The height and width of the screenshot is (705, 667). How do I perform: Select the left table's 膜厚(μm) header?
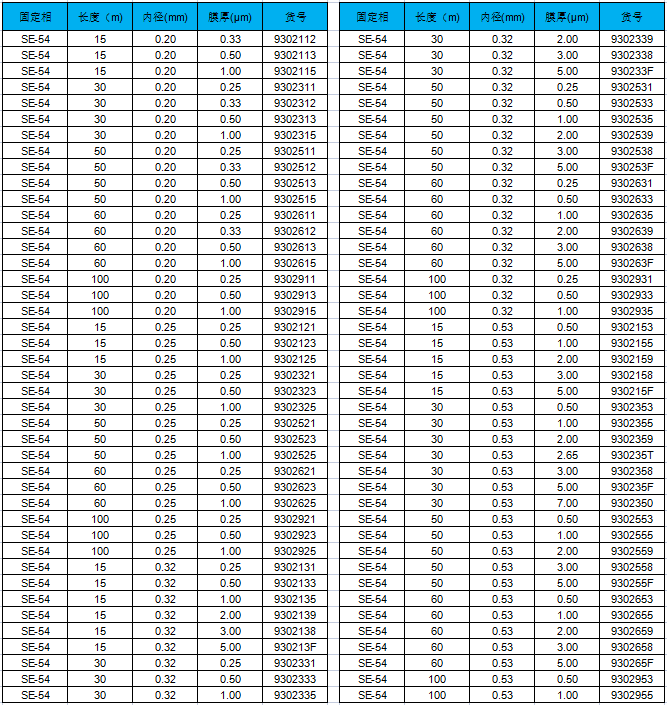230,17
